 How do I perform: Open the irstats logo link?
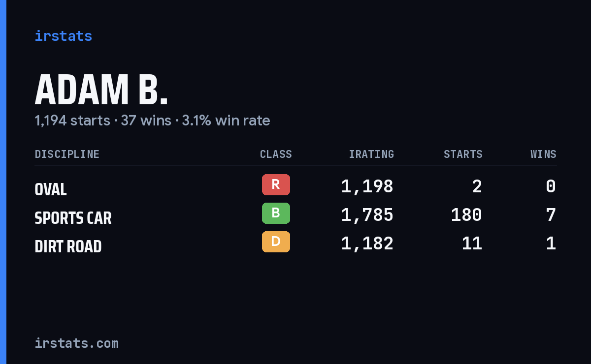64,36
